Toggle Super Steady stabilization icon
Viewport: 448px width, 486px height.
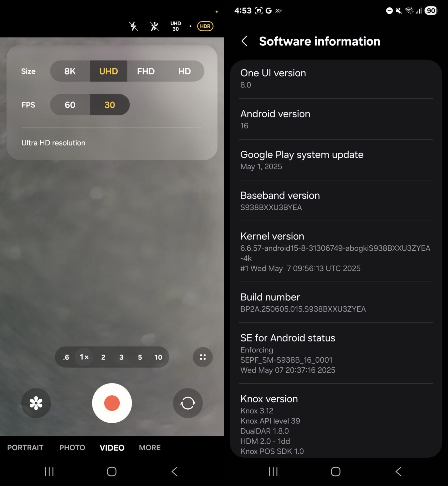[154, 26]
